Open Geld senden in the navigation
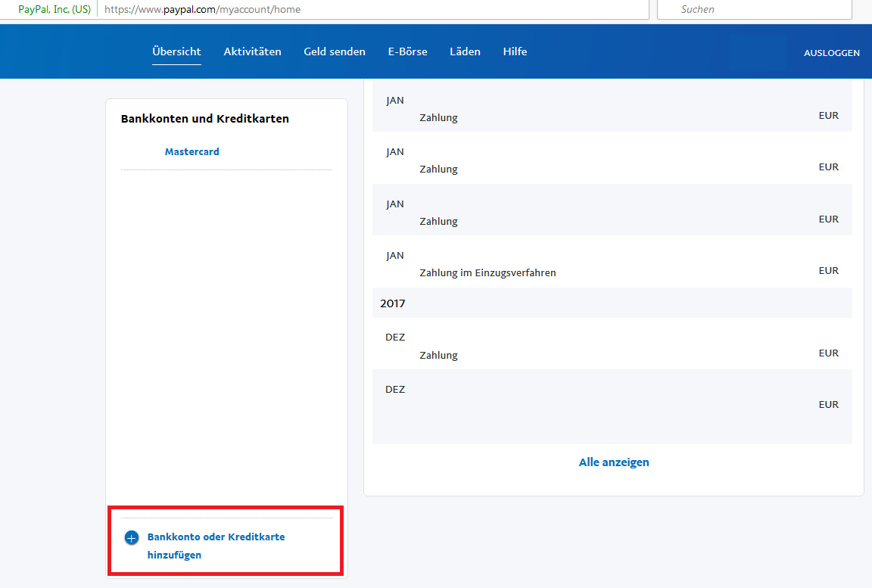Viewport: 872px width, 588px height. click(335, 51)
